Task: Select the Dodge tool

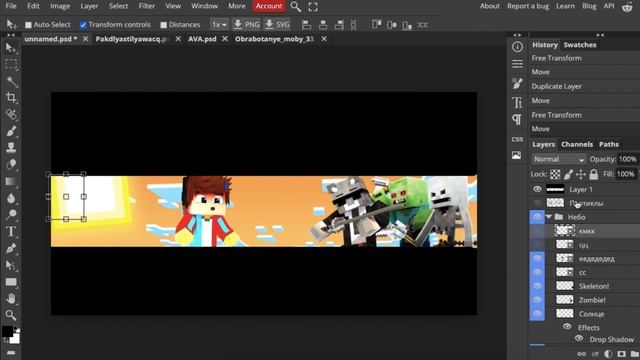Action: pyautogui.click(x=11, y=214)
